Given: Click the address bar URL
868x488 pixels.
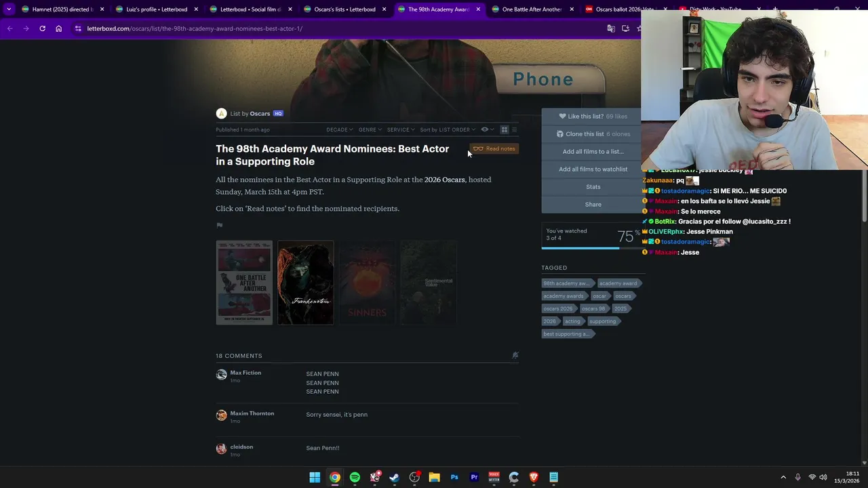Looking at the screenshot, I should coord(195,28).
